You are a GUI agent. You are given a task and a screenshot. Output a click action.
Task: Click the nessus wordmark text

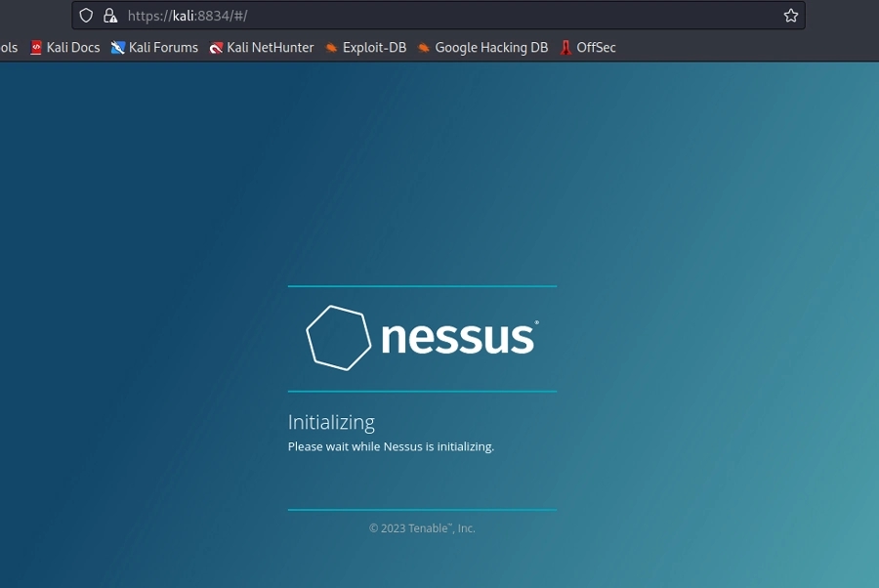459,337
